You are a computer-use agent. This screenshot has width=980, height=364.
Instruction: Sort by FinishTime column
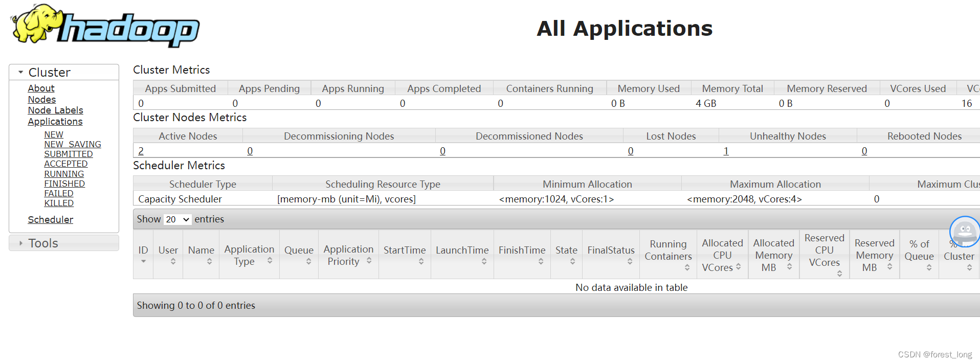[522, 254]
